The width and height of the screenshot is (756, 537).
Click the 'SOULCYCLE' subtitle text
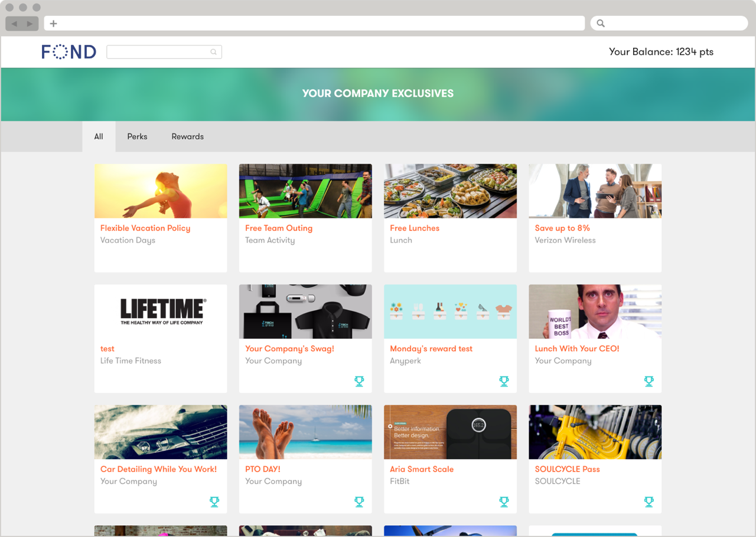coord(558,481)
